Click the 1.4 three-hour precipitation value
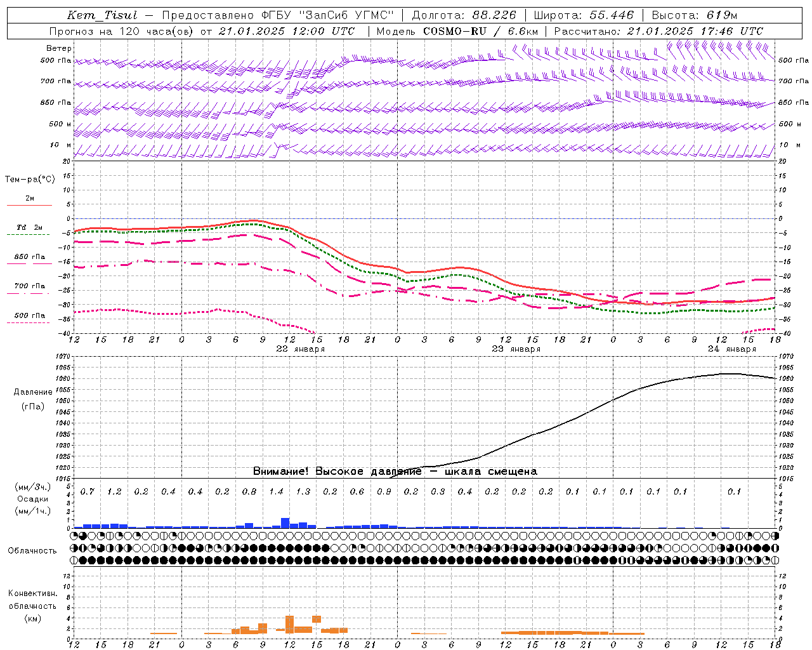The width and height of the screenshot is (812, 650). point(277,492)
